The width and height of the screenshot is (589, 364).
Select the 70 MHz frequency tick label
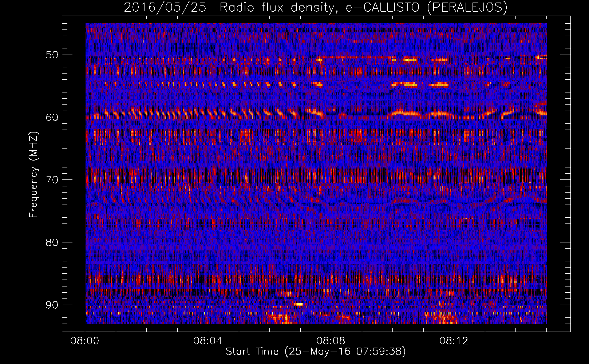tap(51, 180)
